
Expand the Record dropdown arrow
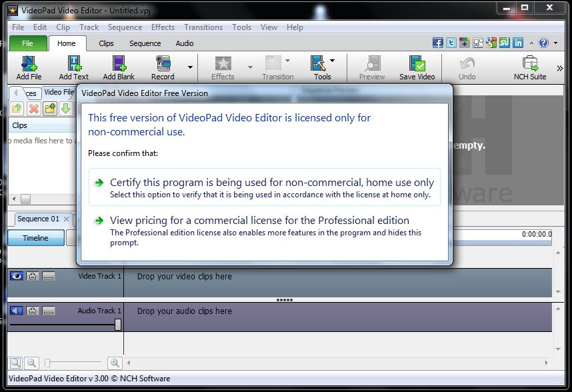click(190, 67)
